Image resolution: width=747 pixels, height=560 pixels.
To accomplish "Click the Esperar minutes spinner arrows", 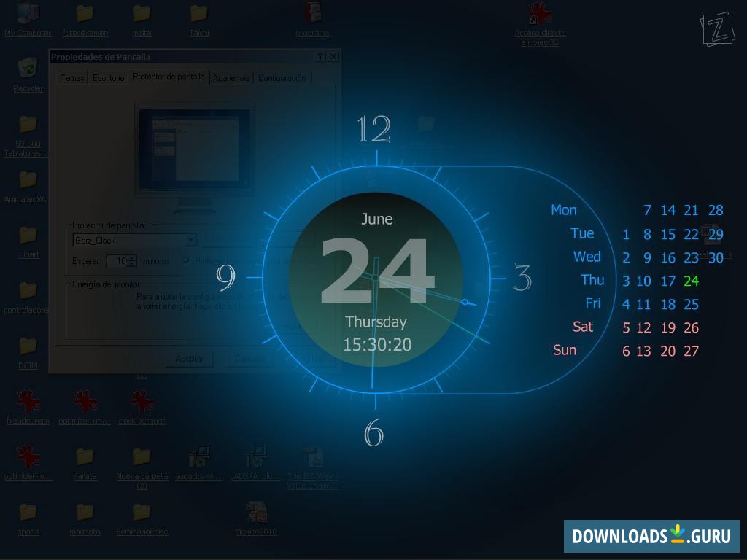I will (x=132, y=260).
